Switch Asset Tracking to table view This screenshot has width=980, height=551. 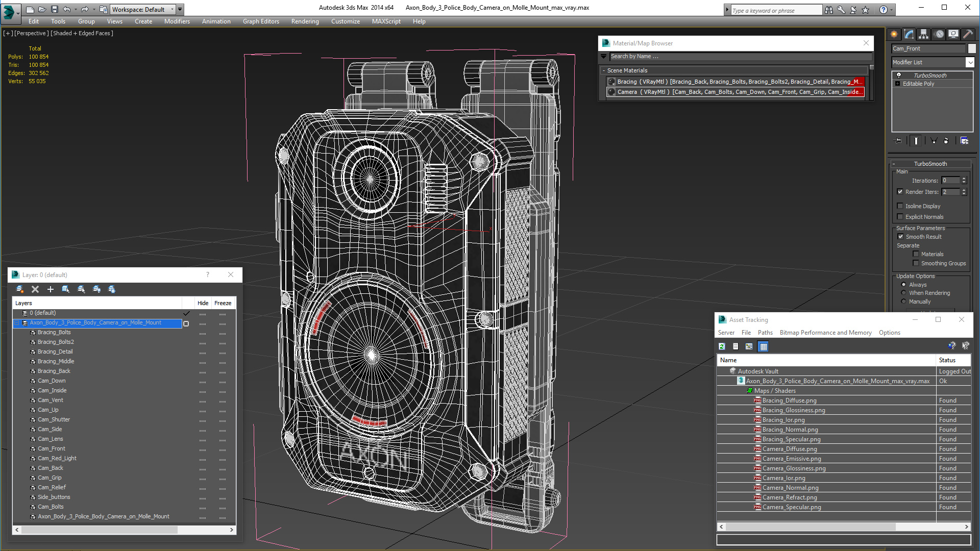pyautogui.click(x=764, y=346)
